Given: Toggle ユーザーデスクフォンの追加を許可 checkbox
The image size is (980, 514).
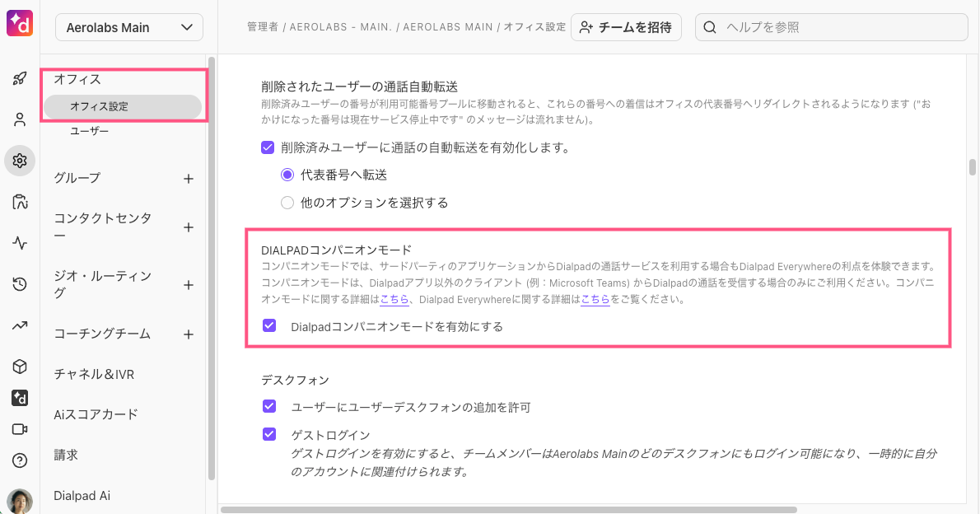Looking at the screenshot, I should (x=269, y=406).
